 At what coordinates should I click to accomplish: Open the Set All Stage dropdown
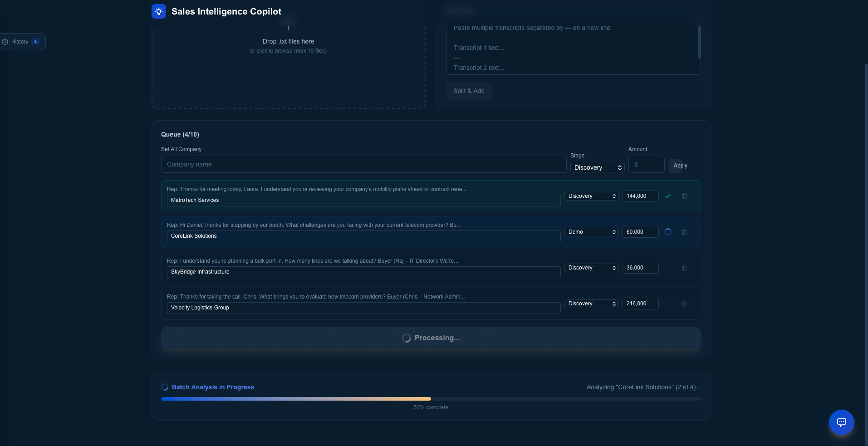tap(597, 167)
